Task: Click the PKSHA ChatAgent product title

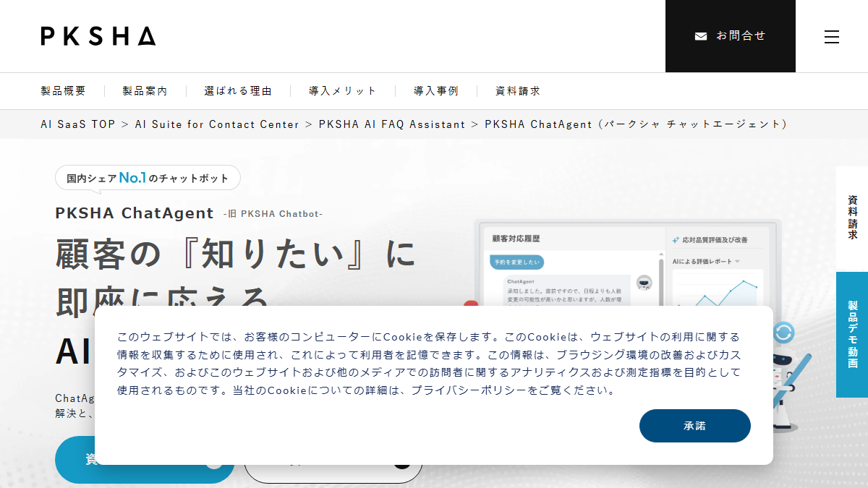Action: tap(135, 213)
